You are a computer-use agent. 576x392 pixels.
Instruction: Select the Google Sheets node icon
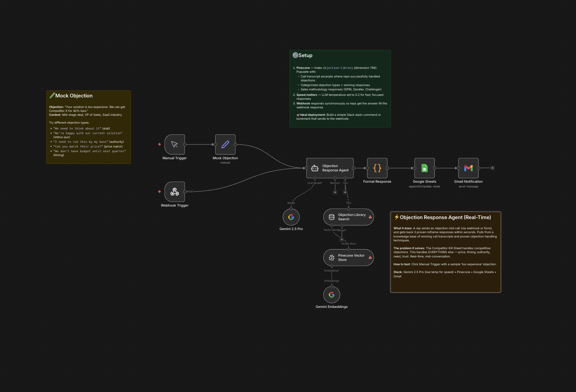tap(424, 168)
